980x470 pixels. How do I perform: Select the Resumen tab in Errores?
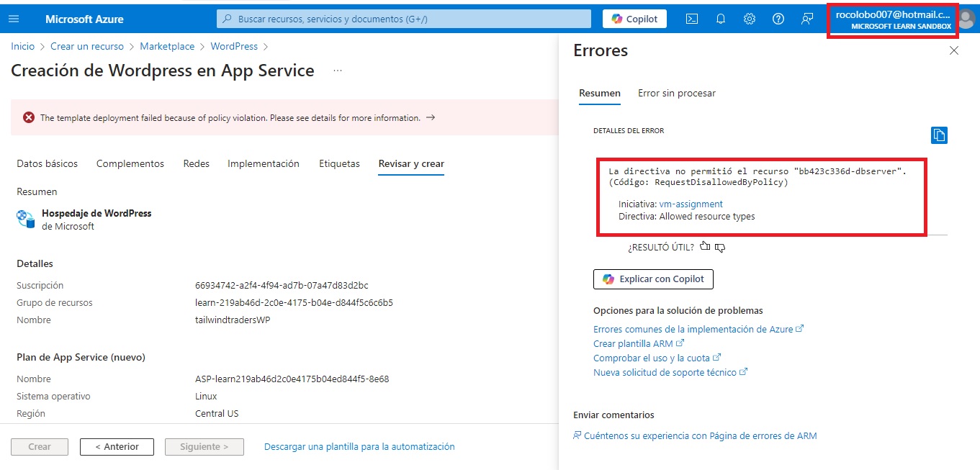coord(600,93)
